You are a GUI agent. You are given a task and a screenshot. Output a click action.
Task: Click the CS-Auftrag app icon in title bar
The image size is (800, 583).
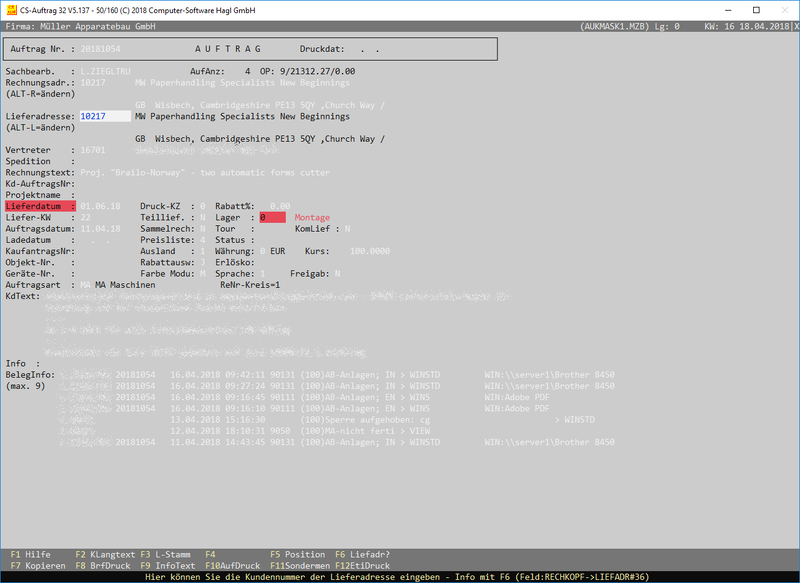(x=10, y=8)
